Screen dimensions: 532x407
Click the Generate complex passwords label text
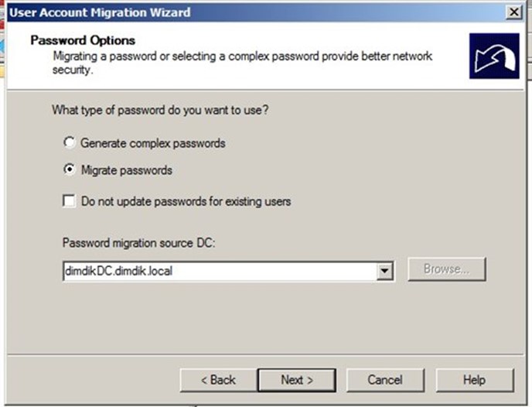pyautogui.click(x=153, y=143)
